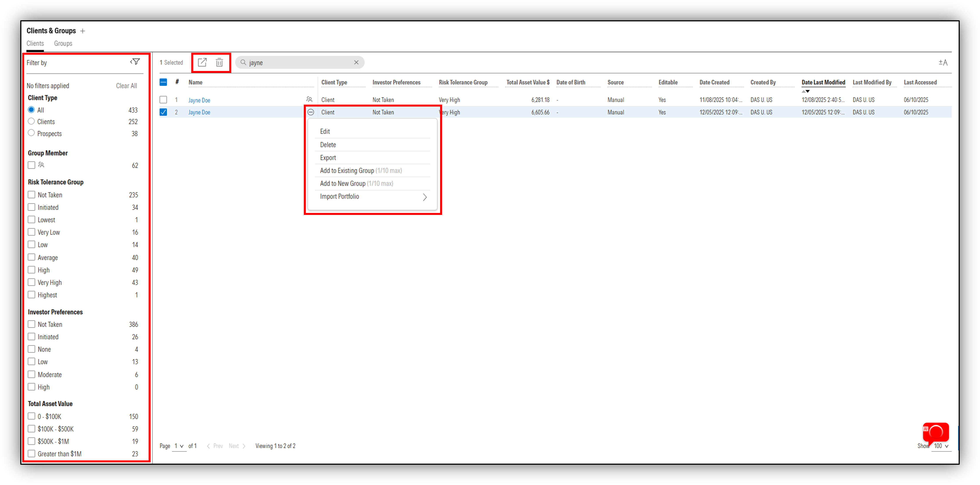
Task: Check Very High risk tolerance filter
Action: (x=32, y=282)
